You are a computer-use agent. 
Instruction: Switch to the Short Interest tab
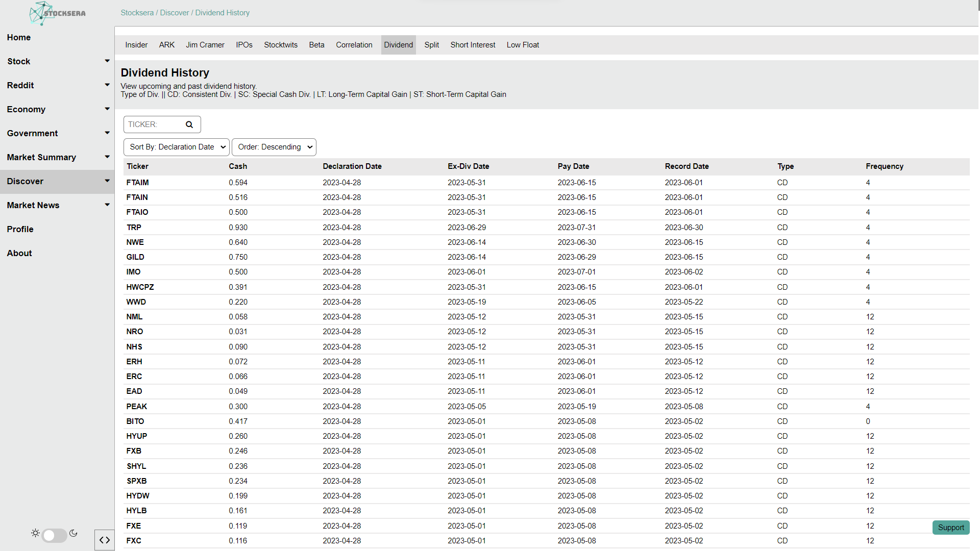click(473, 45)
